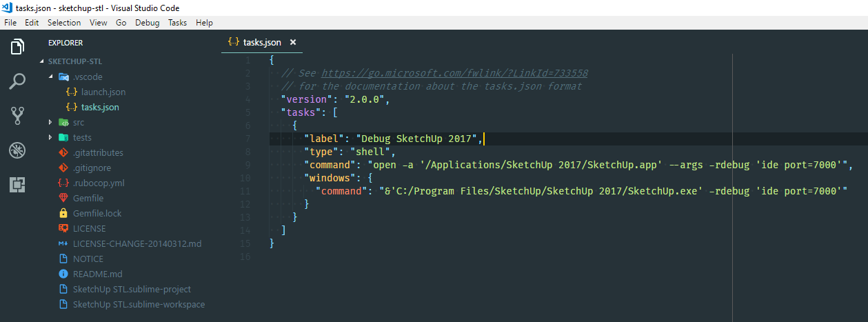This screenshot has height=322, width=868.
Task: Close the tasks.json tab
Action: (x=293, y=42)
